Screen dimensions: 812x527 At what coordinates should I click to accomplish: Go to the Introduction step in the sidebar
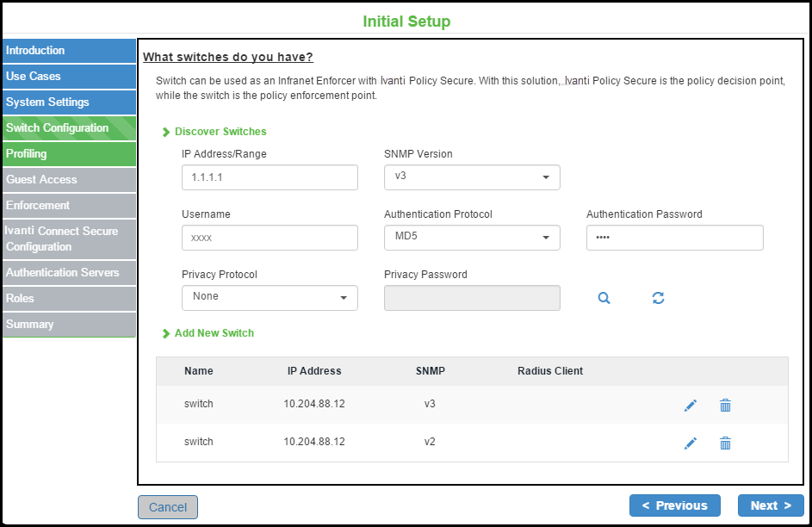coord(69,51)
